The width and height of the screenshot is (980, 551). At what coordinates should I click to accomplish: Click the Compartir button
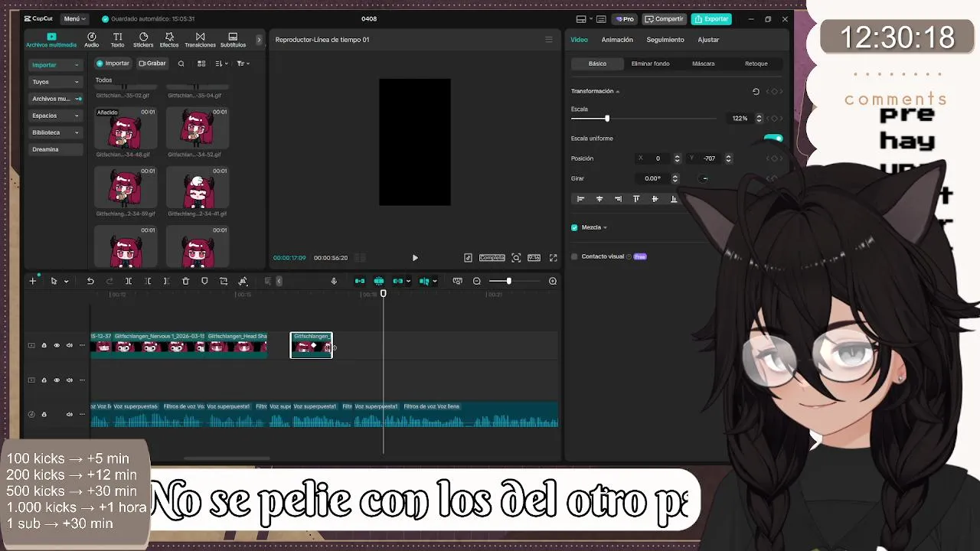pyautogui.click(x=664, y=19)
